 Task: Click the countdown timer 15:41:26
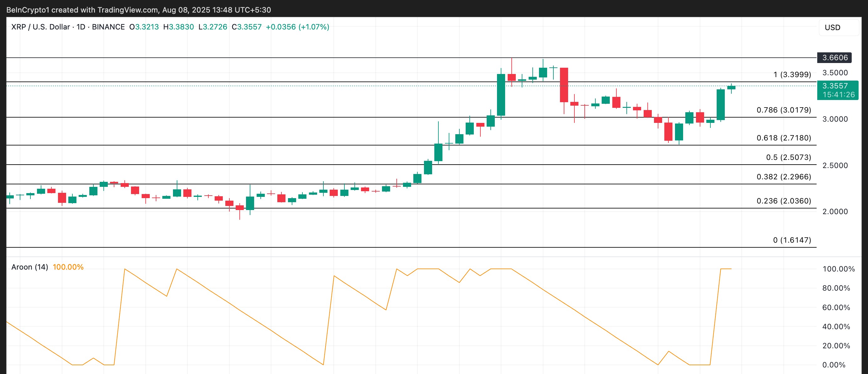(x=839, y=95)
